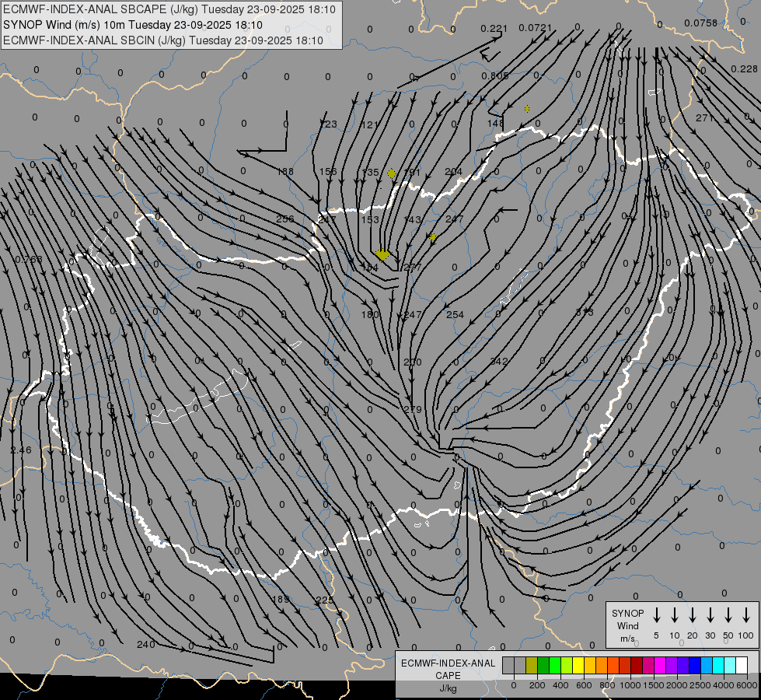
Task: Select the olive swatch in CAPE color scale
Action: 532,666
